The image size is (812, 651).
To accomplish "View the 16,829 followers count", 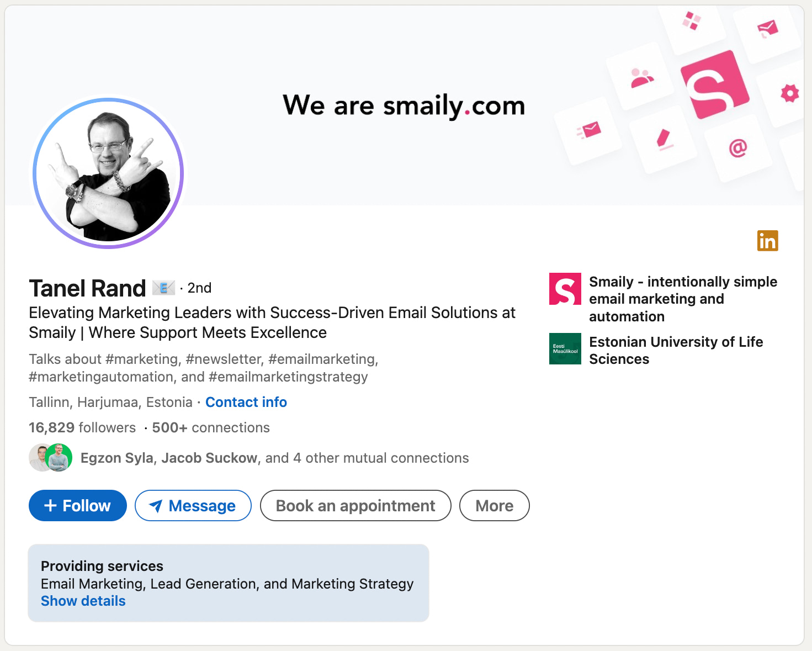I will [x=82, y=427].
